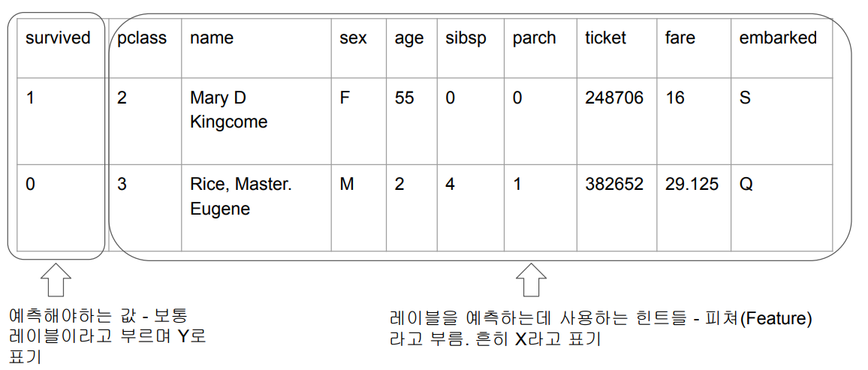The image size is (868, 370).
Task: Click the sex column header
Action: click(x=353, y=38)
